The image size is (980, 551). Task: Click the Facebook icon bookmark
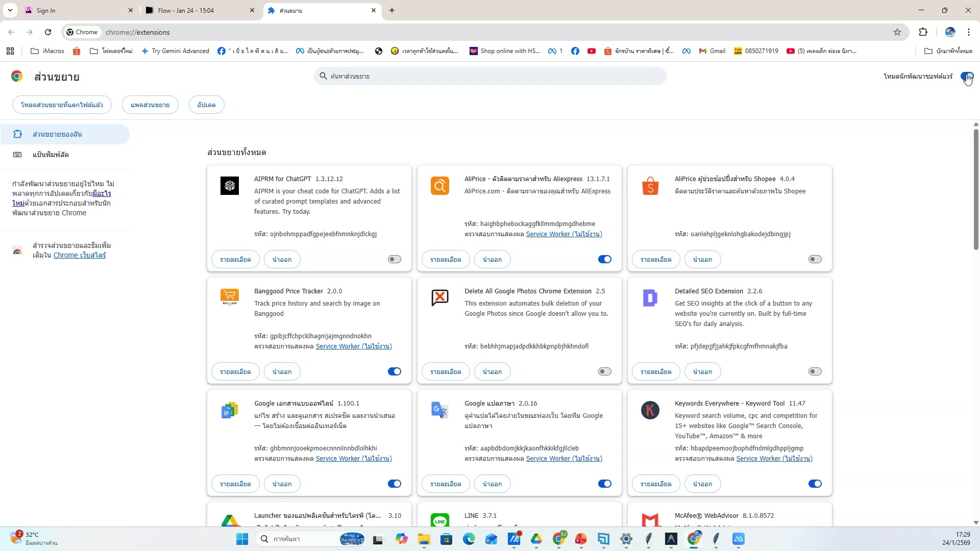tap(575, 51)
